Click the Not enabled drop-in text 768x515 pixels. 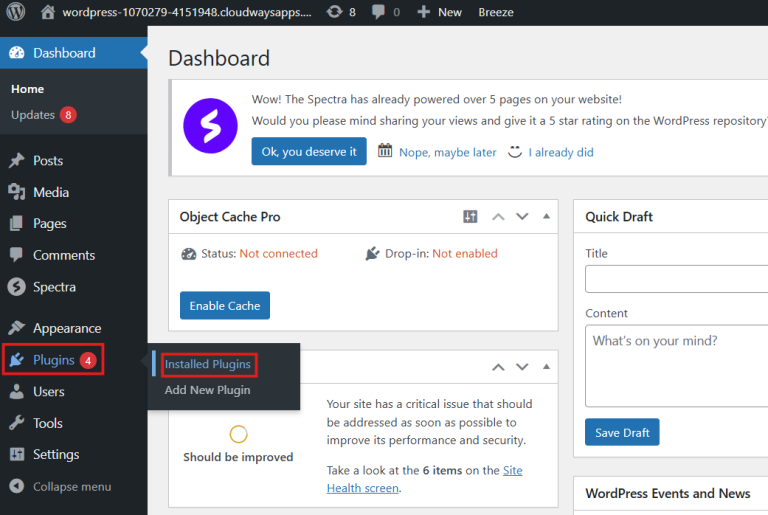click(x=465, y=253)
